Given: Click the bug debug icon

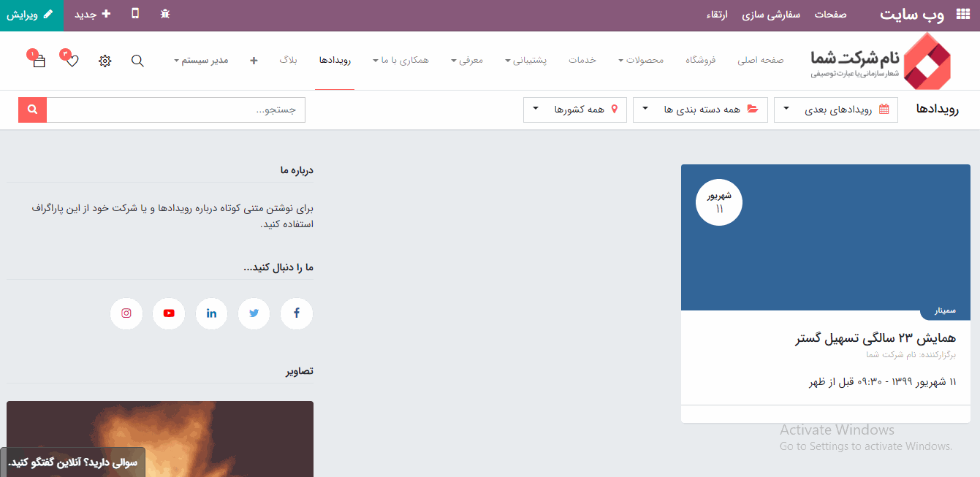Looking at the screenshot, I should pyautogui.click(x=165, y=14).
